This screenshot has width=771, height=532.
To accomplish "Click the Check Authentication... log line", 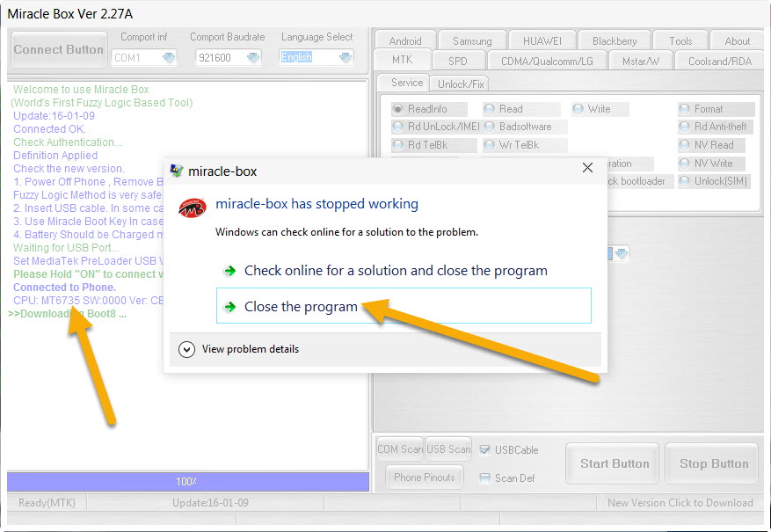I will (68, 142).
